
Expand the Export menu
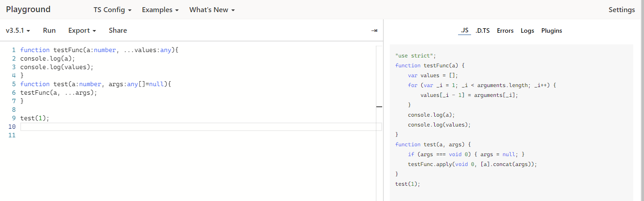point(82,31)
